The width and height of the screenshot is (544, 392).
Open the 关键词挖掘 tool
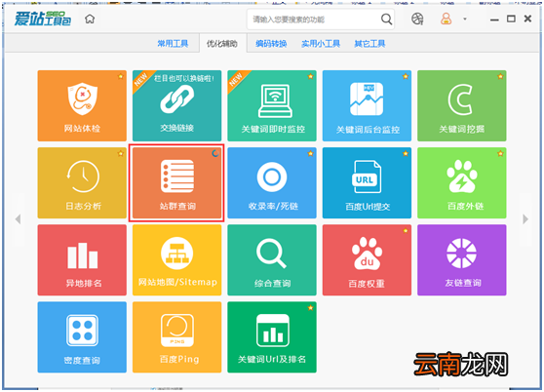coord(462,105)
